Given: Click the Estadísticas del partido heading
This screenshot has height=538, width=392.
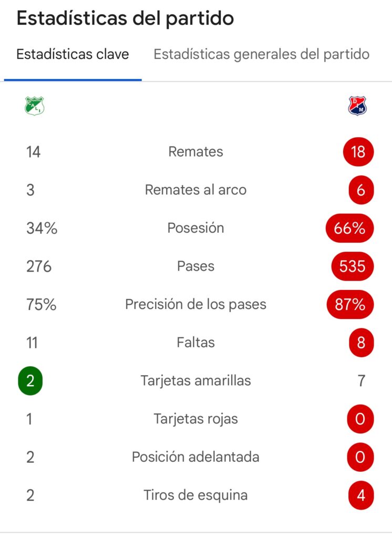Looking at the screenshot, I should click(125, 19).
